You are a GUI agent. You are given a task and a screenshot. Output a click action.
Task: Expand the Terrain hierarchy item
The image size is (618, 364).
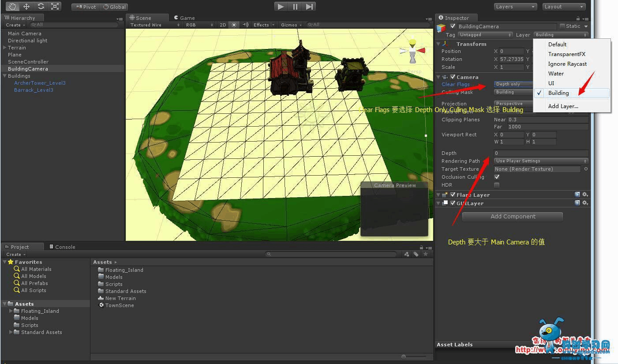point(4,48)
